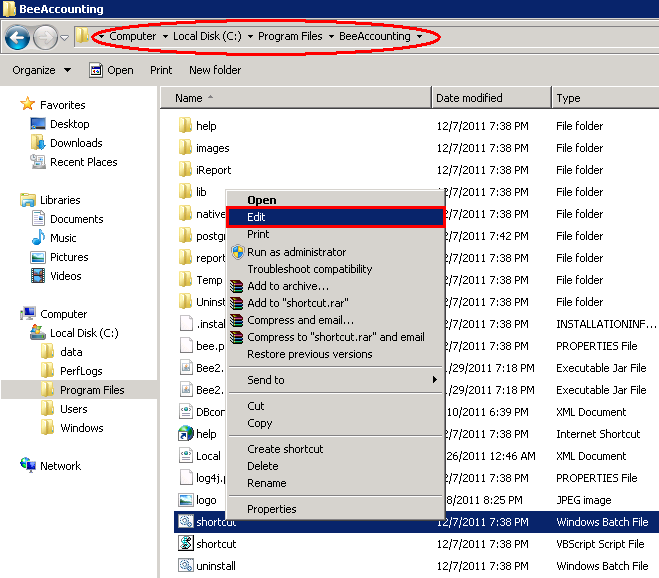The image size is (659, 578).
Task: Sort by the Type column header
Action: (x=605, y=98)
